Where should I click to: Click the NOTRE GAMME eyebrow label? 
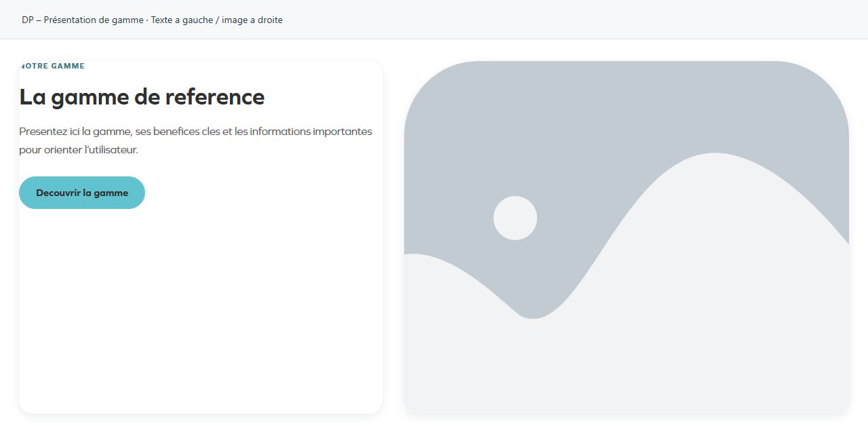53,66
